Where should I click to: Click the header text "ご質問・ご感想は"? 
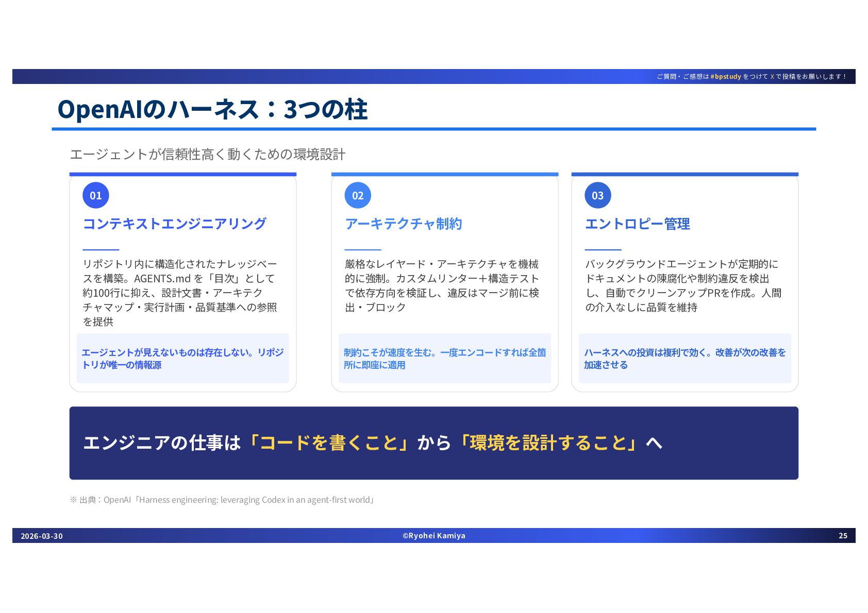[683, 77]
